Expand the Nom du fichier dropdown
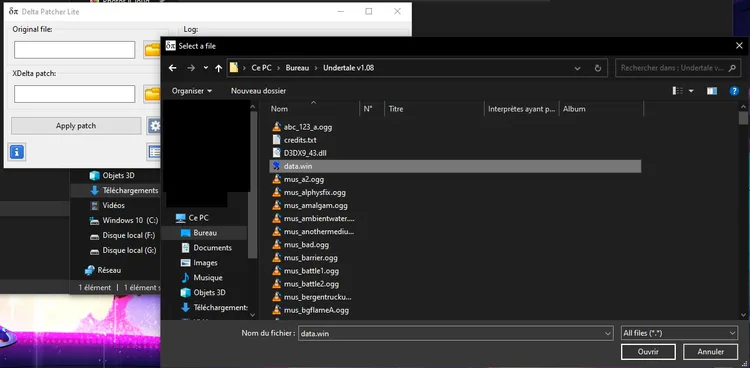This screenshot has width=750, height=368. pyautogui.click(x=607, y=334)
